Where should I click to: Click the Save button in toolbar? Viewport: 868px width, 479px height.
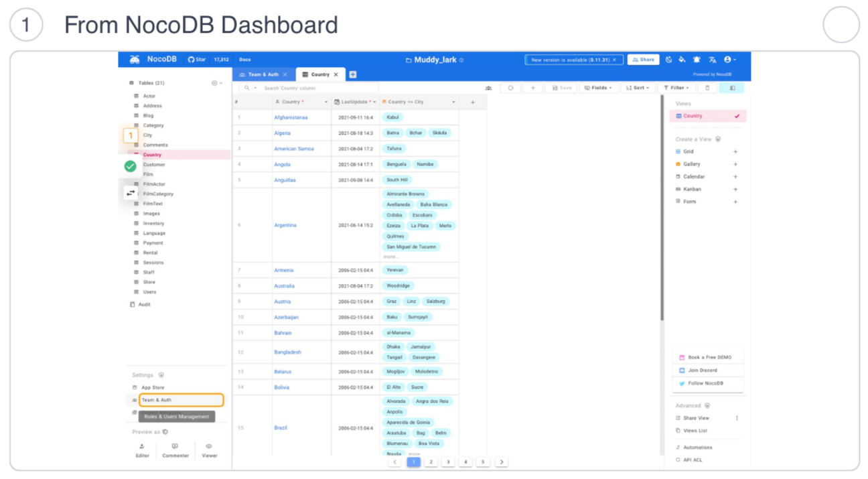(x=562, y=88)
